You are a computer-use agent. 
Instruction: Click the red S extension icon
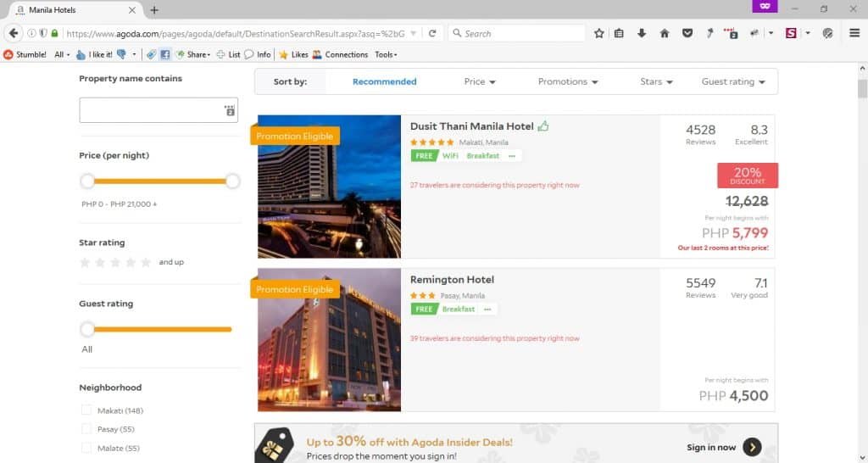pyautogui.click(x=791, y=33)
